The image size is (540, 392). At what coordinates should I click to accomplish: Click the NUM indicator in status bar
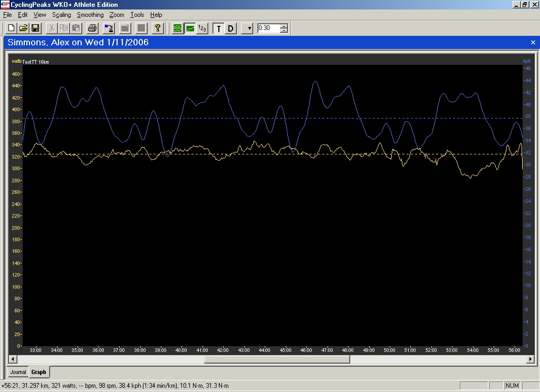coord(512,386)
